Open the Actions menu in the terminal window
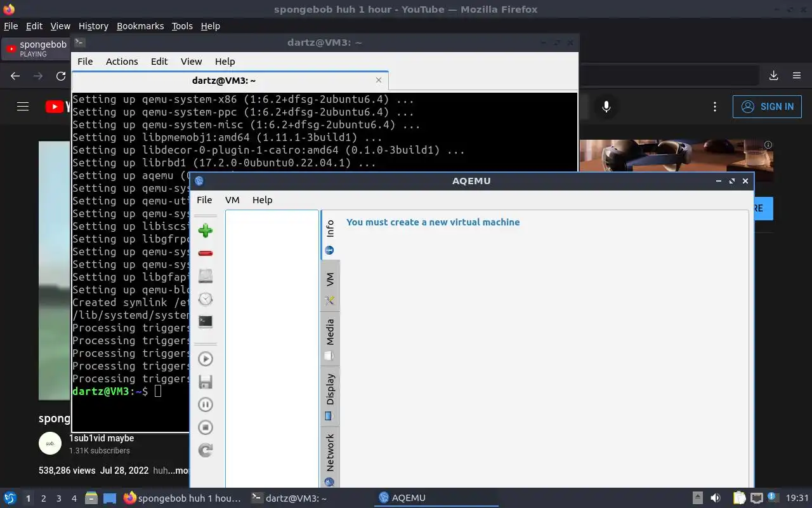Screen dimensions: 812x508 (x=122, y=62)
